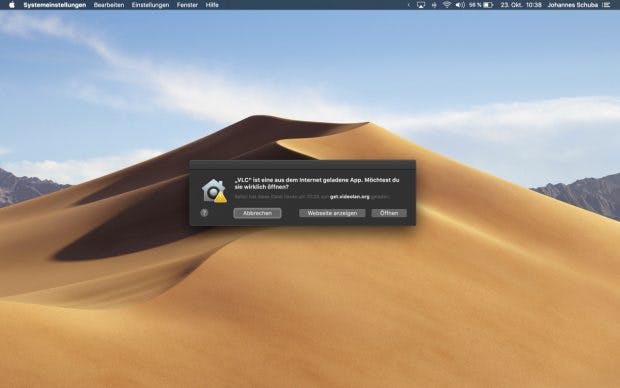Open the Einstellungen menu
This screenshot has width=620, height=388.
point(150,5)
